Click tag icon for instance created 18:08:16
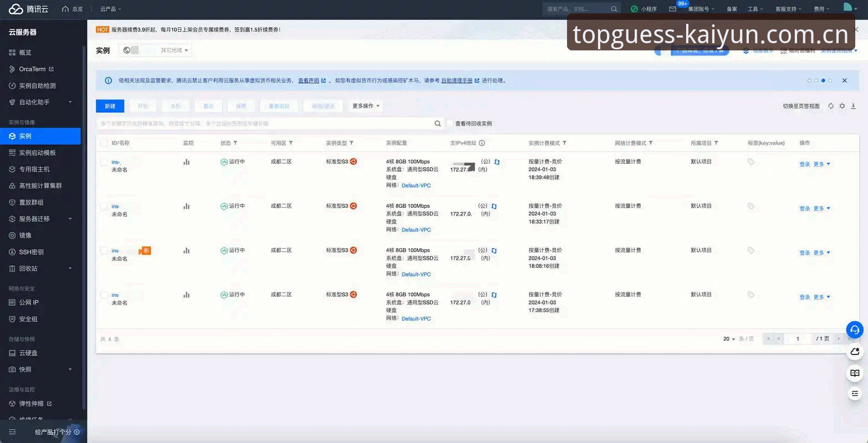868x443 pixels. tap(751, 250)
